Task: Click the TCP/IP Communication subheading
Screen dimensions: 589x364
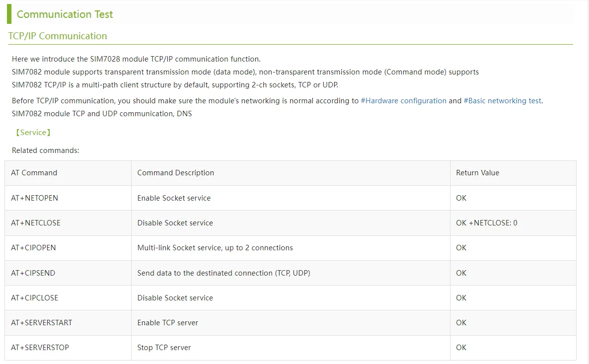Action: 58,36
